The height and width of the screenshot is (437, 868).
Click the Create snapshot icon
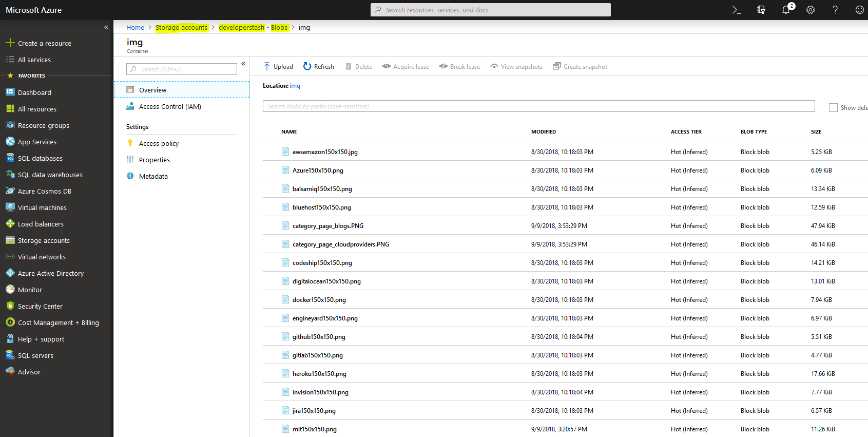point(557,66)
